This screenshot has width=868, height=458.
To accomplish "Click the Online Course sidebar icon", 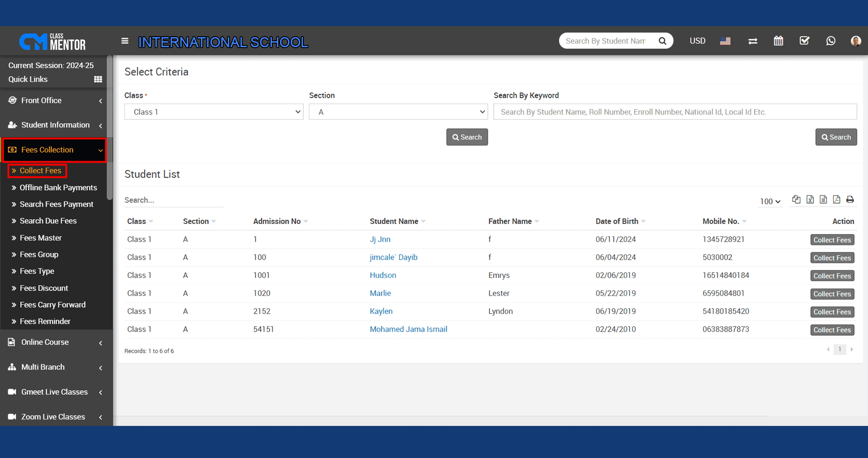I will pyautogui.click(x=12, y=342).
